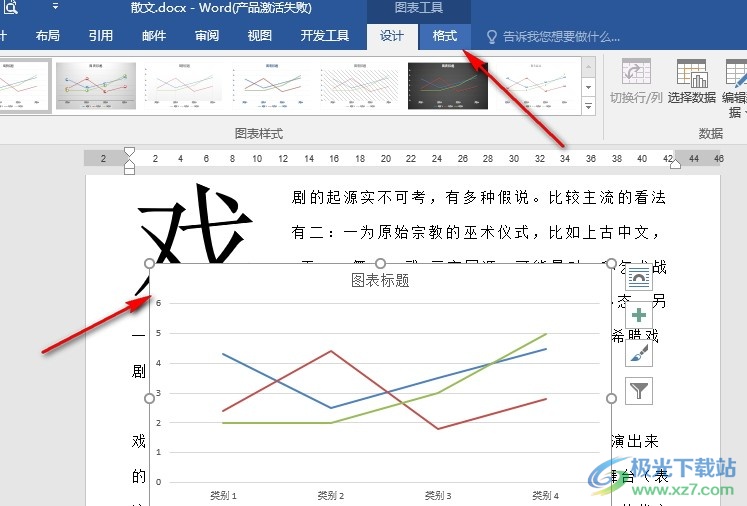Click the top-left chart resize handle
The image size is (747, 506).
[x=149, y=263]
